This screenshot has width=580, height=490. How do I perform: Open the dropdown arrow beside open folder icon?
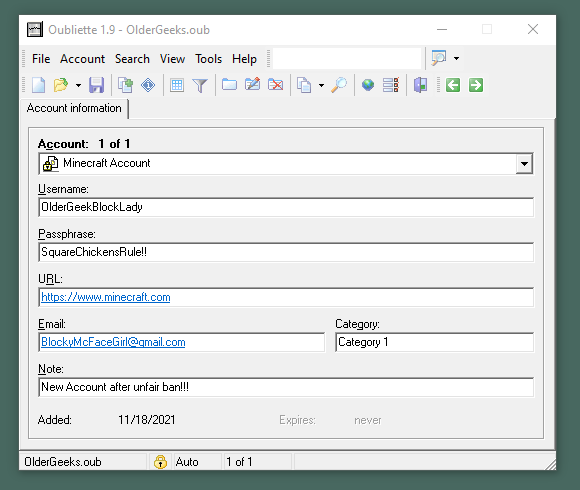pos(78,85)
